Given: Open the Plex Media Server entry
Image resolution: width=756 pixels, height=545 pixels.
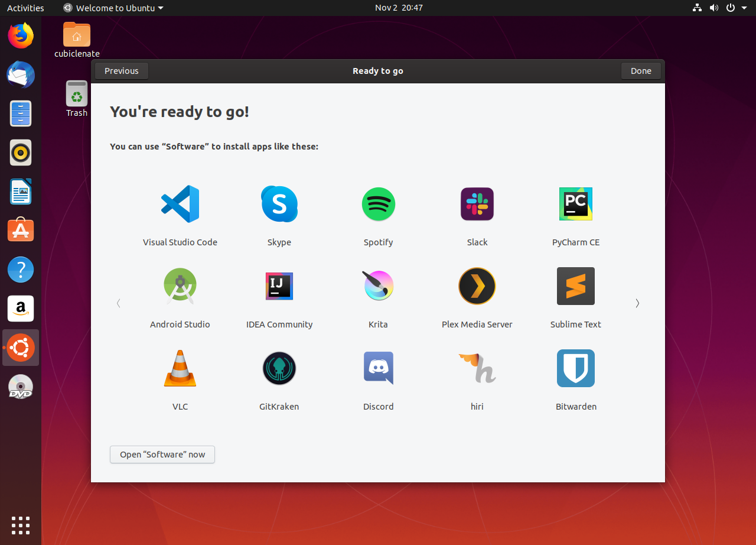Looking at the screenshot, I should click(477, 286).
